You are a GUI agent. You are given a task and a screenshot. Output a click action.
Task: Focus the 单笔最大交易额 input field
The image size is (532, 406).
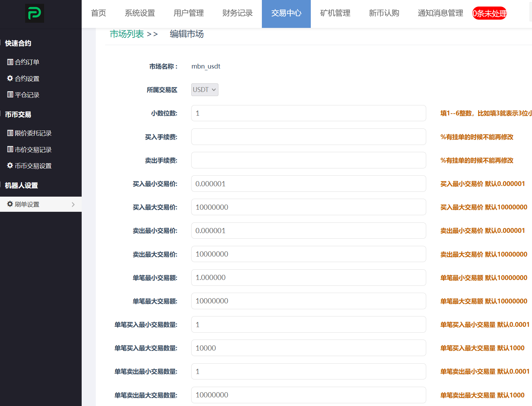[308, 301]
